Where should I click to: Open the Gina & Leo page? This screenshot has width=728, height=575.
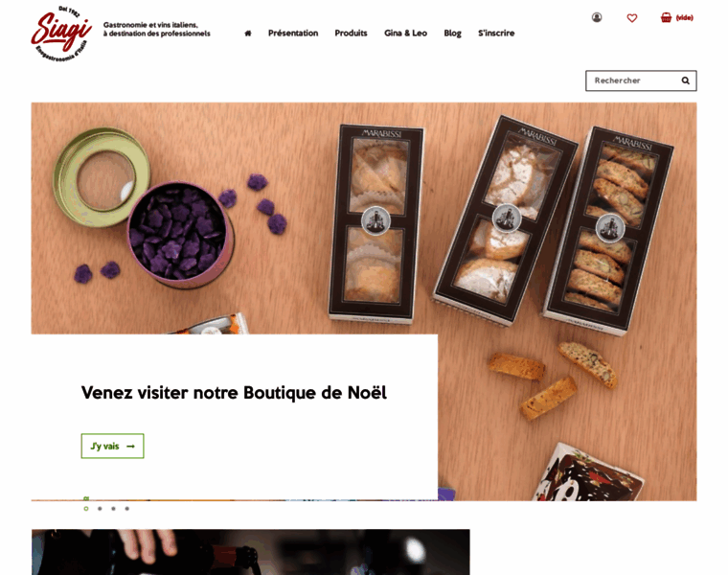405,33
